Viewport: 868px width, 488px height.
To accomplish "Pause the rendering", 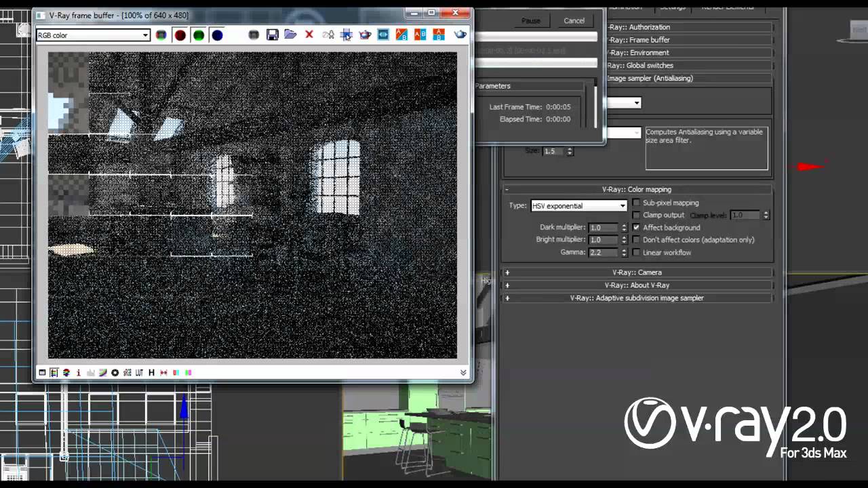I will [x=531, y=20].
